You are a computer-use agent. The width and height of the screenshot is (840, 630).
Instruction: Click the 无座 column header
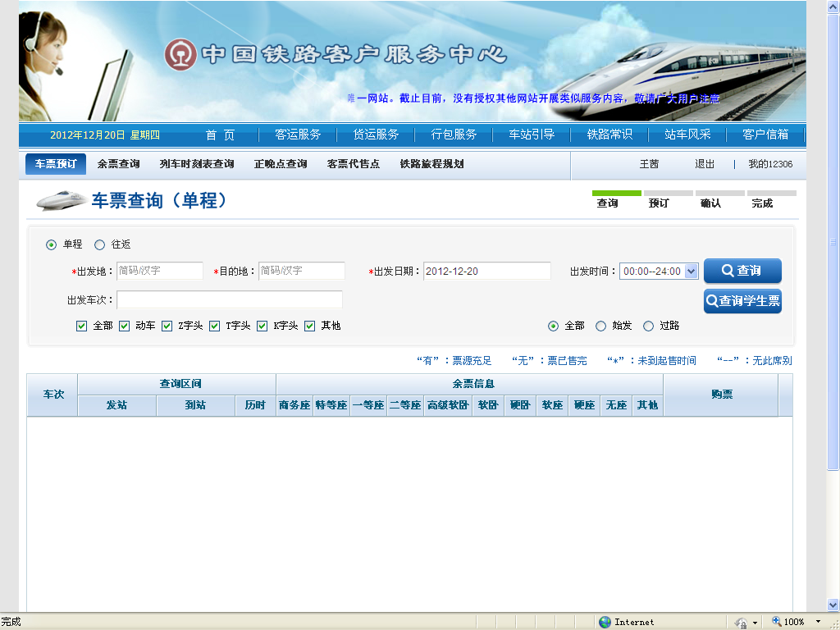[616, 405]
